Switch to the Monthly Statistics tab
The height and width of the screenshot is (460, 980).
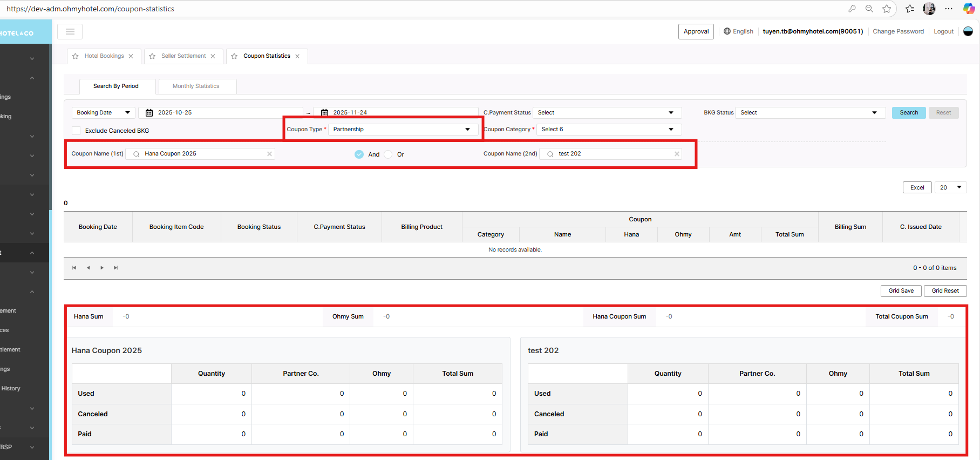pos(196,86)
